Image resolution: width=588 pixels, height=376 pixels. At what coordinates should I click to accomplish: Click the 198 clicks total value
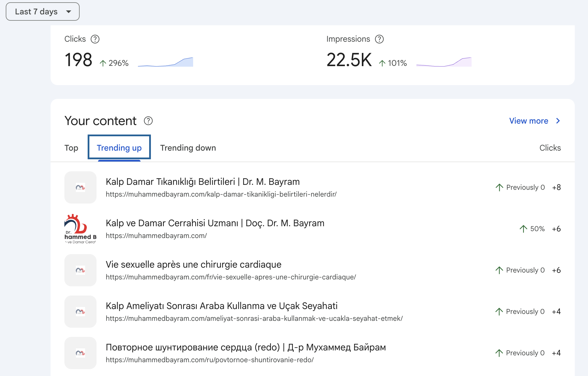click(x=78, y=60)
